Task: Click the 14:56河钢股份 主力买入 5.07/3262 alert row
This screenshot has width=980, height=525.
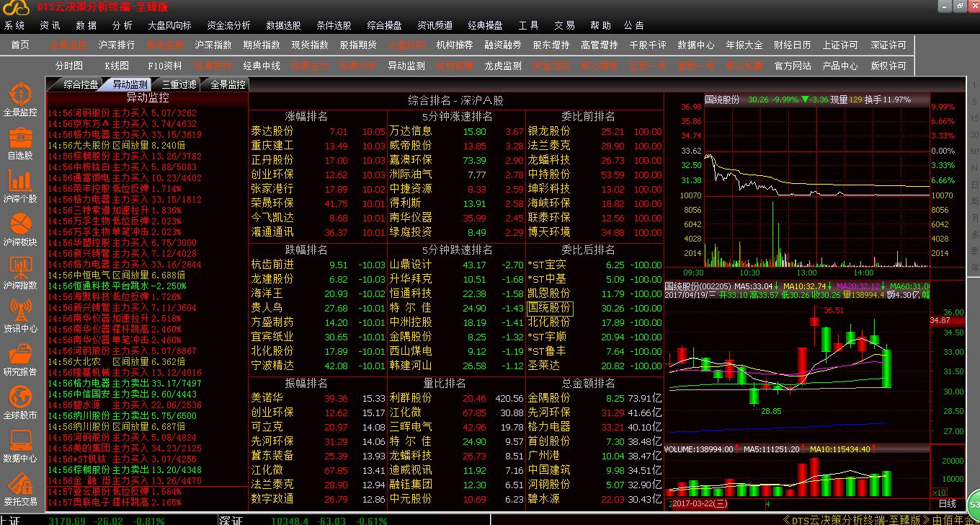Action: 122,112
